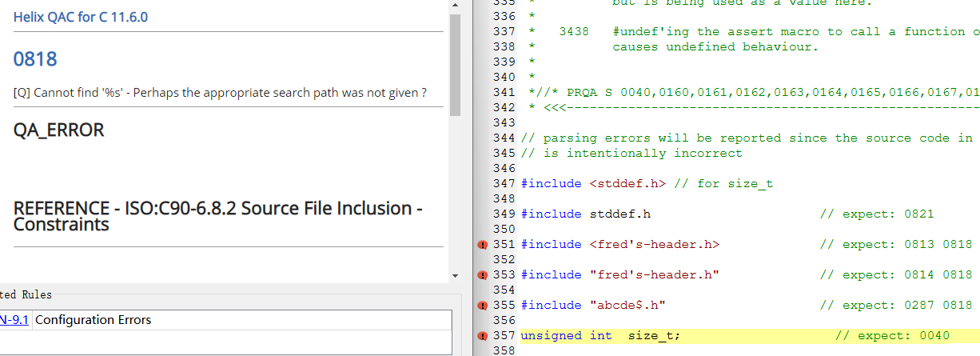Click the error marker on line 351

[x=482, y=245]
